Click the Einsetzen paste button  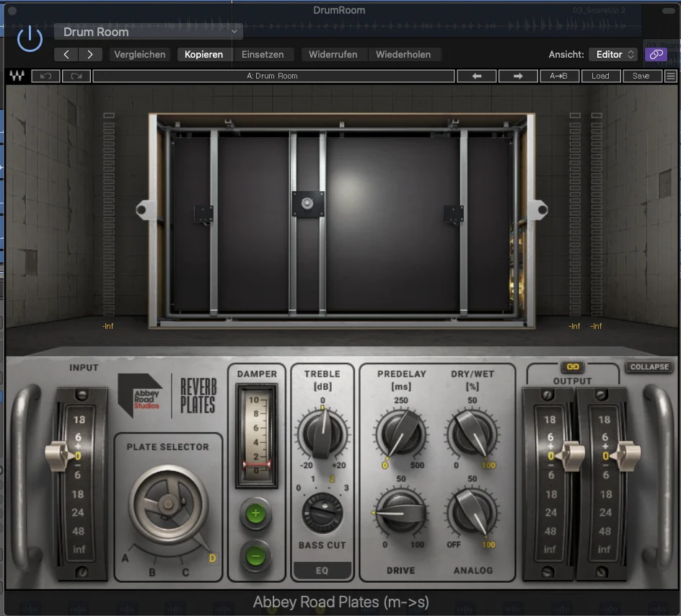pos(263,54)
